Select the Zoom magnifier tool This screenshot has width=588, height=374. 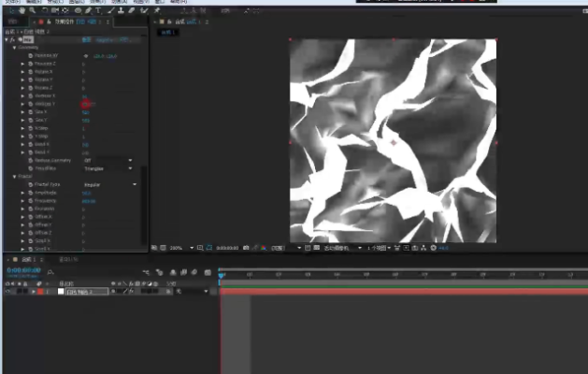(33, 10)
